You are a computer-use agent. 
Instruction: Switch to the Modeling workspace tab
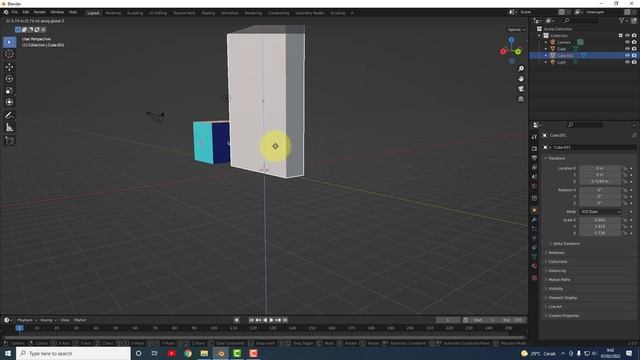coord(113,13)
